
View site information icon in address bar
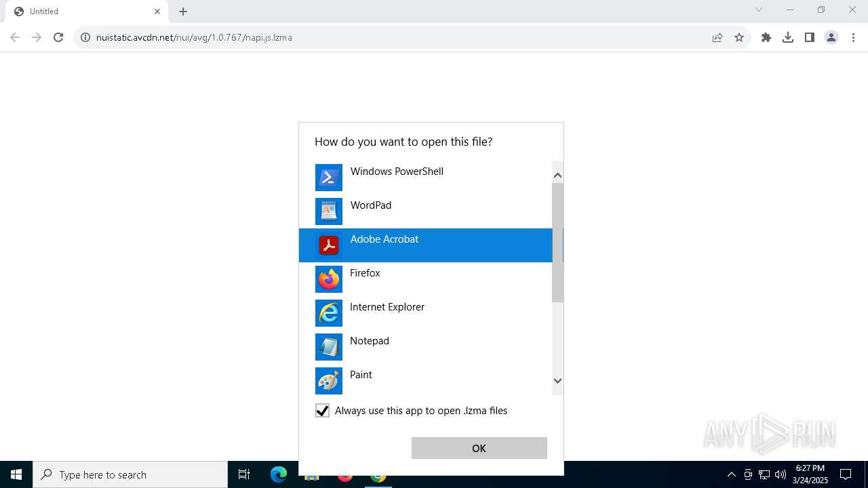[85, 37]
